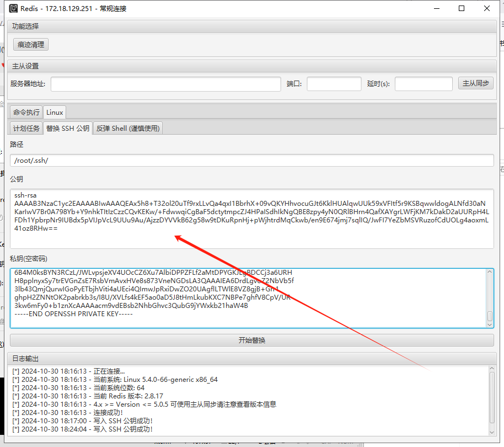Viewport: 504px width, 447px height.
Task: Click log line '连接成功!'
Action: [67, 413]
